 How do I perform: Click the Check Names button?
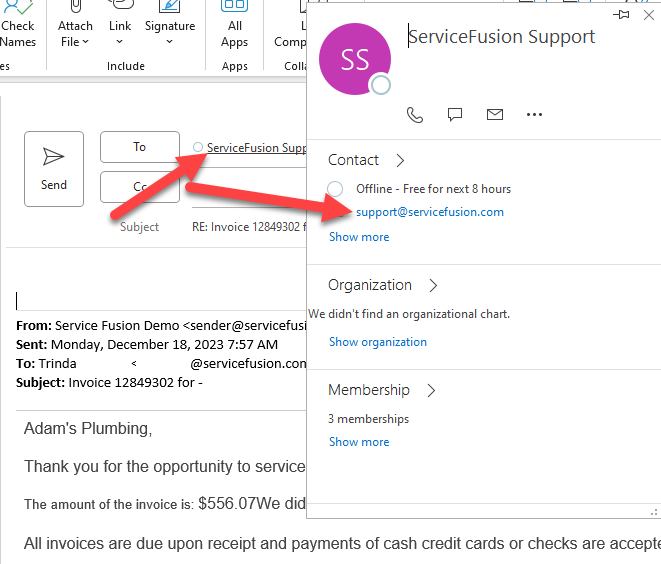pyautogui.click(x=18, y=25)
